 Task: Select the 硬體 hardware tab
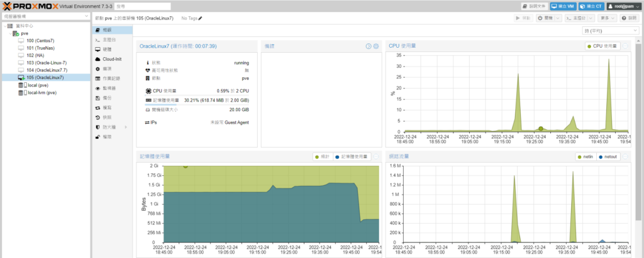coord(107,49)
